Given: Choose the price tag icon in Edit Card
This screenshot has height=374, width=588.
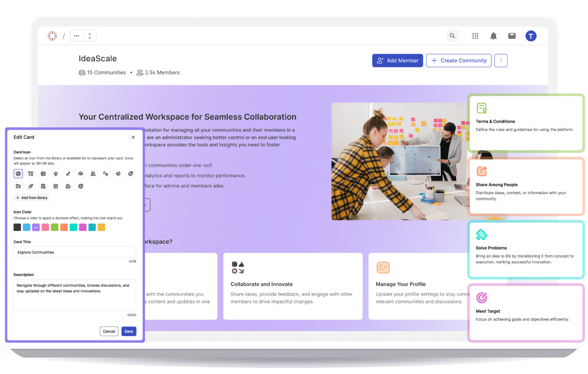Looking at the screenshot, I should click(x=130, y=174).
